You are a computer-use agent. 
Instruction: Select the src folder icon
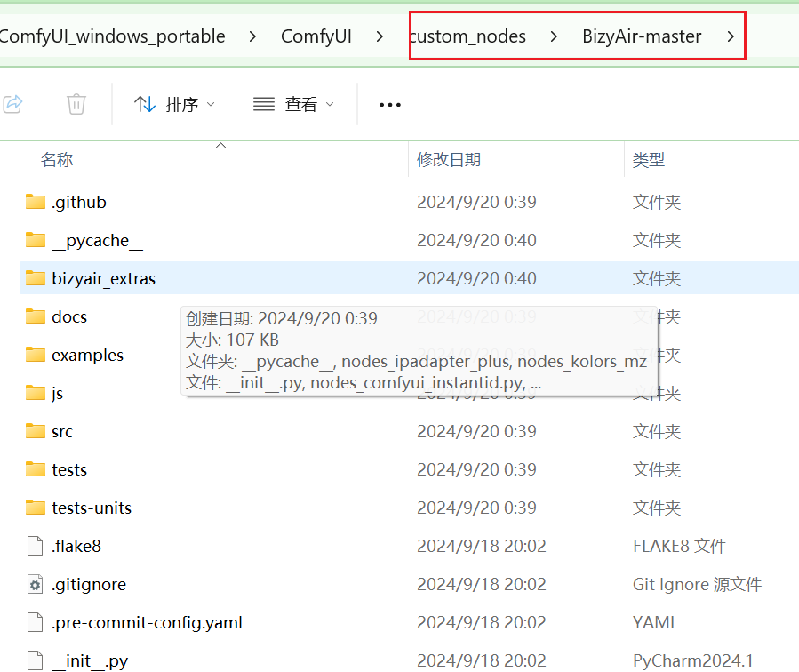[x=36, y=431]
